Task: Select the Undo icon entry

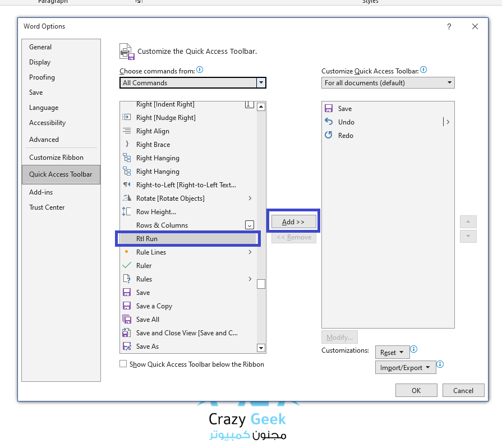Action: (x=329, y=122)
